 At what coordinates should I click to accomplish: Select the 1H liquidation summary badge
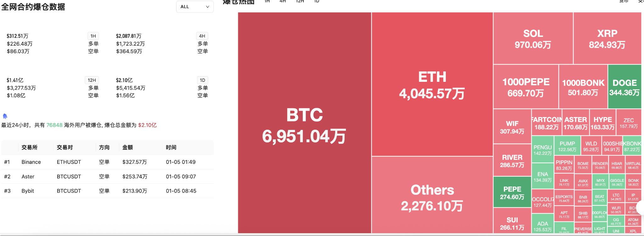pyautogui.click(x=93, y=36)
